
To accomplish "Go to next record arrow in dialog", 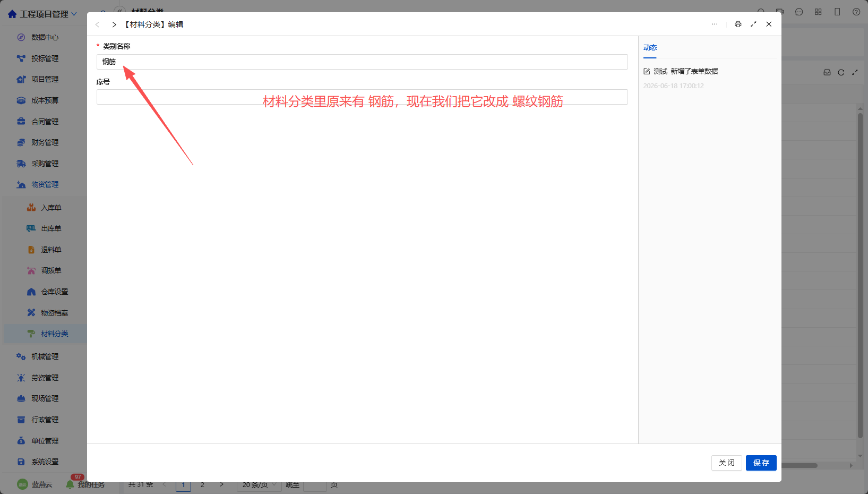I will (x=114, y=24).
